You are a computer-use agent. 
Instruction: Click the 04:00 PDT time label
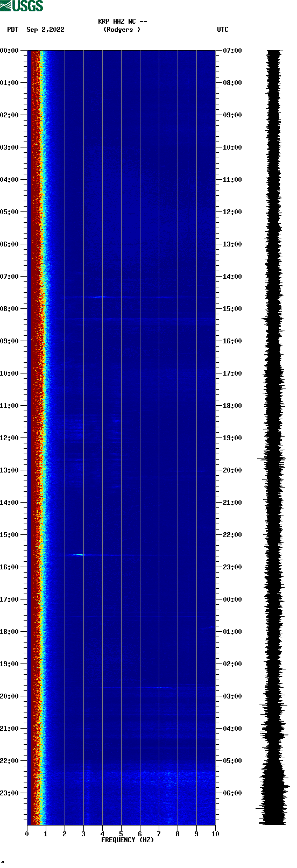10,180
